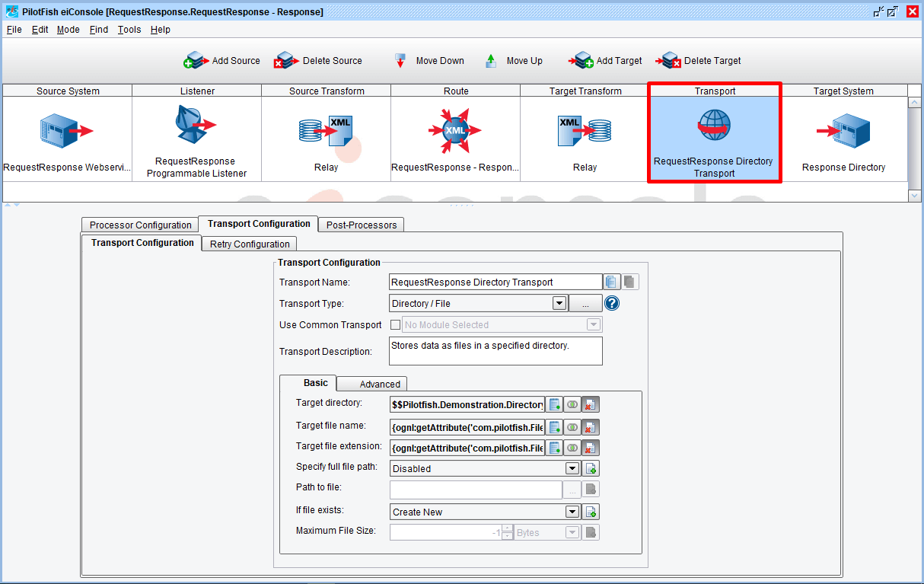This screenshot has height=584, width=924.
Task: Open the Help menu
Action: (160, 30)
